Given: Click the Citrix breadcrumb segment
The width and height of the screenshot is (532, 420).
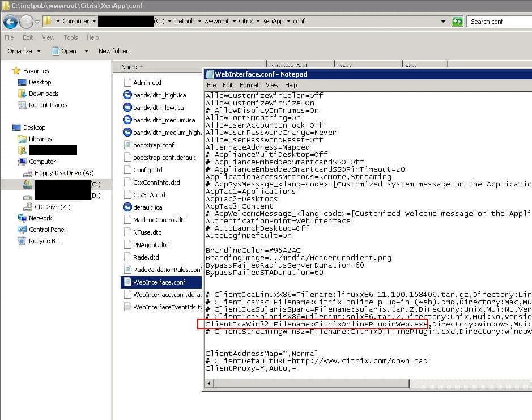Looking at the screenshot, I should 246,21.
